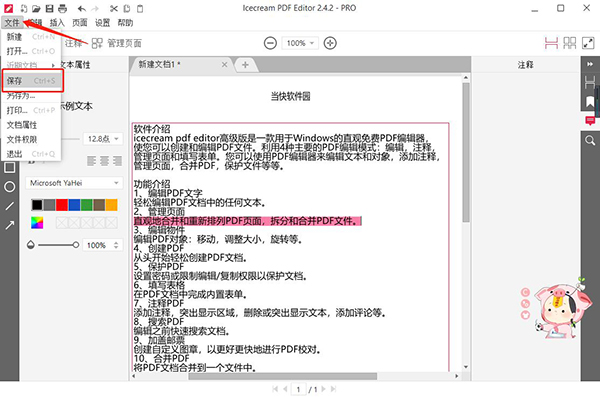Collapse right sidebar with double-arrow icon

pyautogui.click(x=590, y=64)
